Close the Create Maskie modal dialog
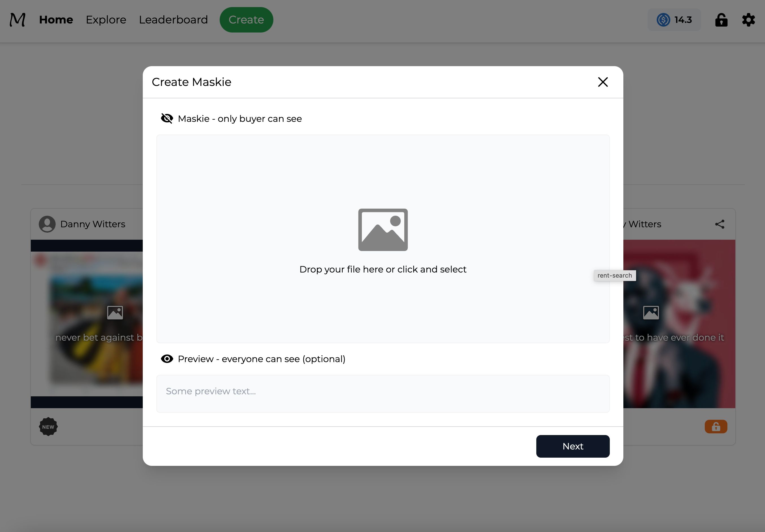This screenshot has width=765, height=532. (603, 81)
